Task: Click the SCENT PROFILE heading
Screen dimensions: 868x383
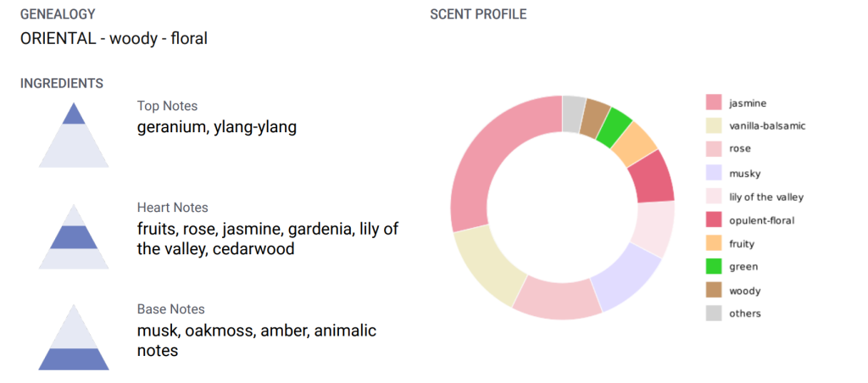Action: (x=478, y=14)
